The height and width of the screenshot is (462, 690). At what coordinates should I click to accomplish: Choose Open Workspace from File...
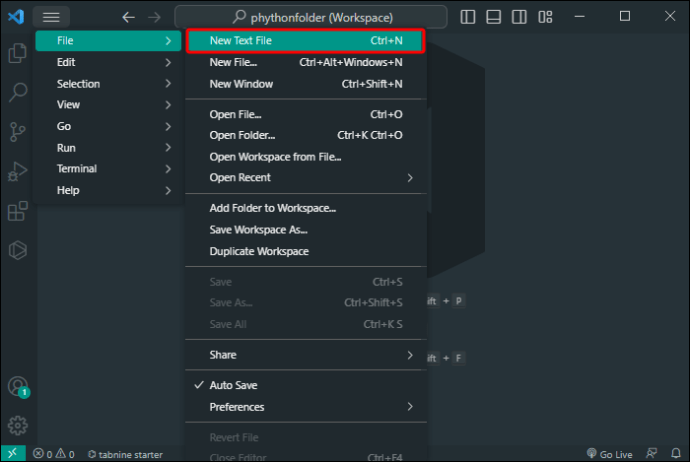pyautogui.click(x=306, y=157)
